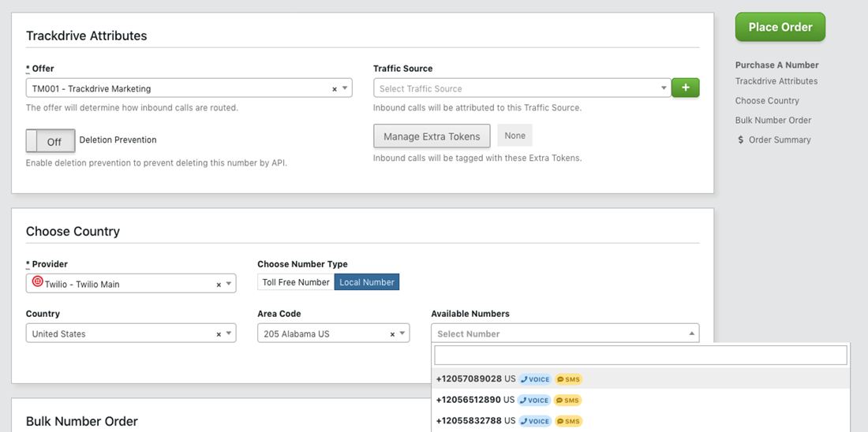The height and width of the screenshot is (432, 868).
Task: Clear the Area Code selection with its x
Action: point(392,334)
